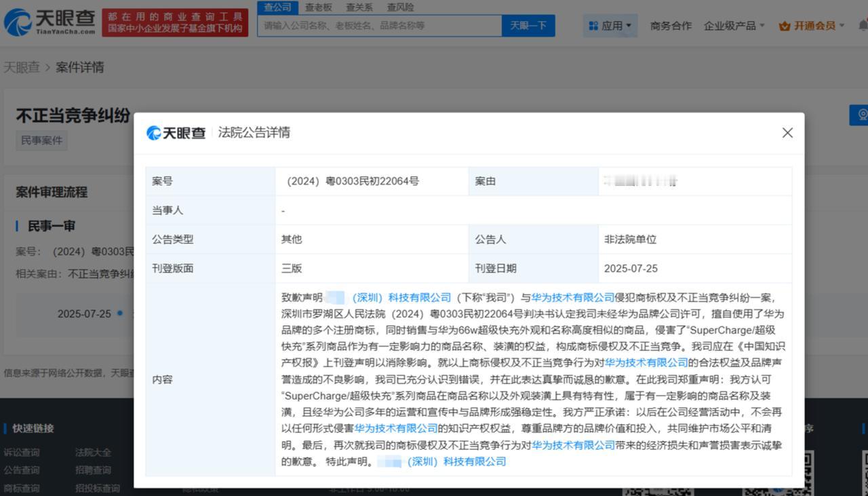Click the 内容 label cell
This screenshot has width=868, height=496.
click(x=210, y=379)
